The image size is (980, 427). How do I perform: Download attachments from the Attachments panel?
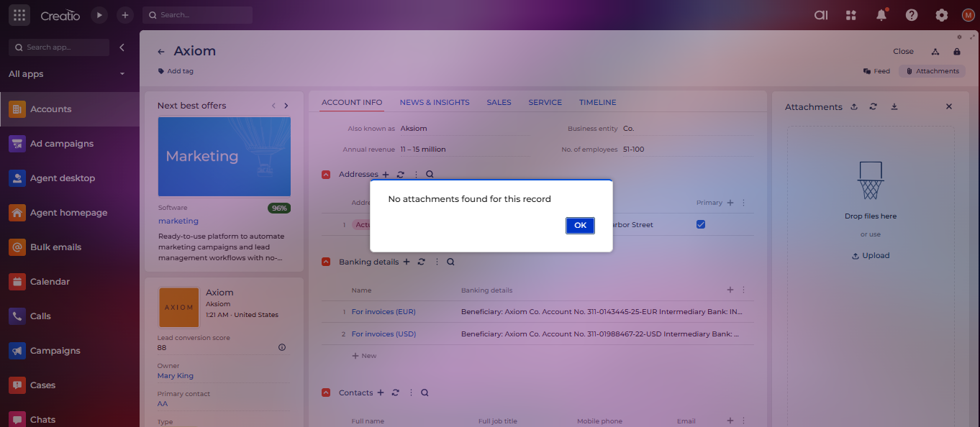click(894, 106)
